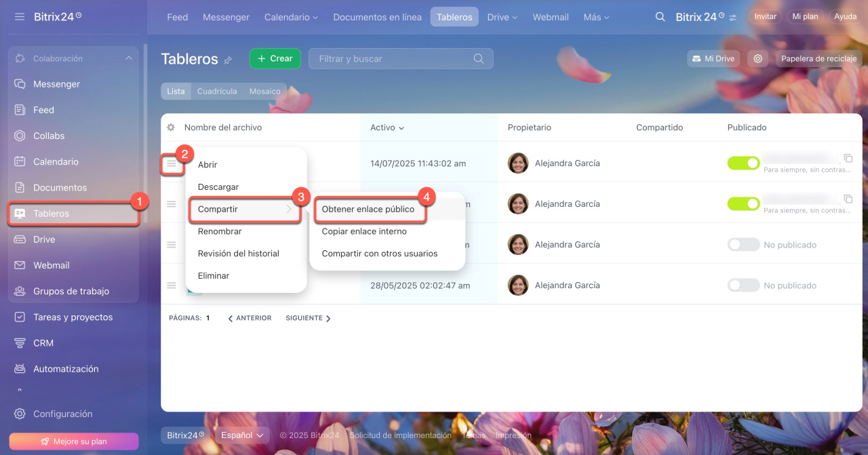This screenshot has height=455, width=868.
Task: Open the Español language dropdown
Action: [x=242, y=435]
